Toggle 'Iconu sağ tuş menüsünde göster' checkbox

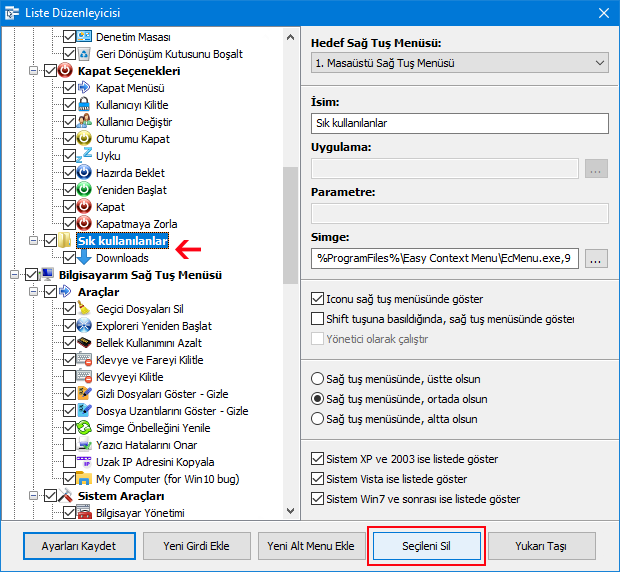coord(317,299)
